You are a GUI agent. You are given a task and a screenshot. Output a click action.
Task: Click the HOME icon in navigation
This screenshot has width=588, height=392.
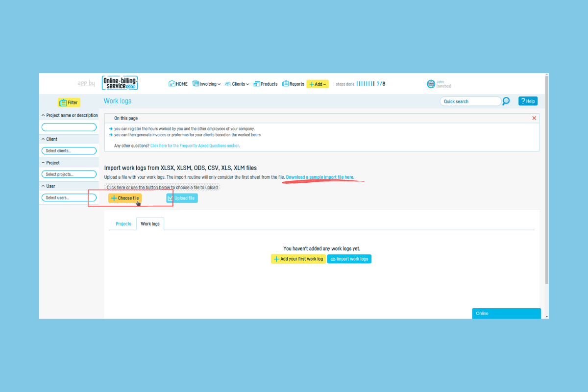[x=172, y=84]
